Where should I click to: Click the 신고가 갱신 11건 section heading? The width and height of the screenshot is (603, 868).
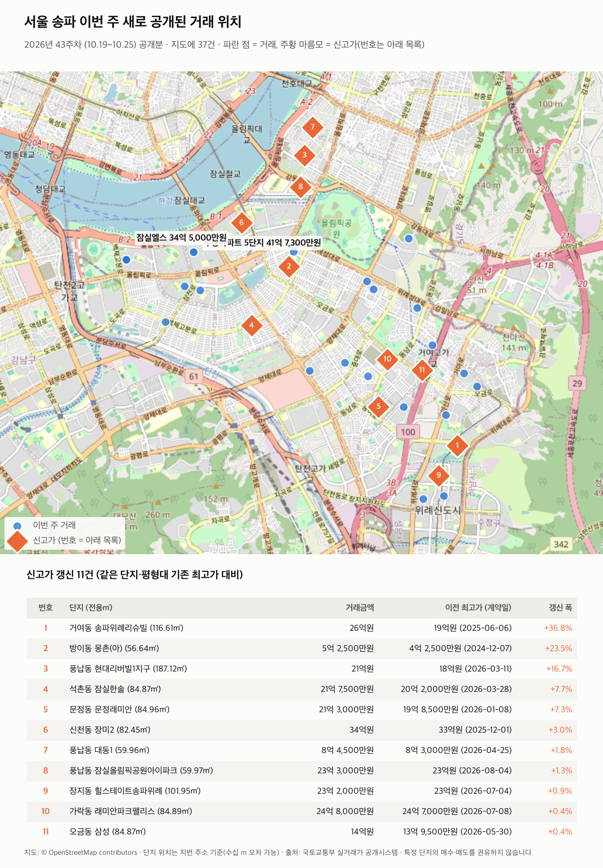coord(135,575)
